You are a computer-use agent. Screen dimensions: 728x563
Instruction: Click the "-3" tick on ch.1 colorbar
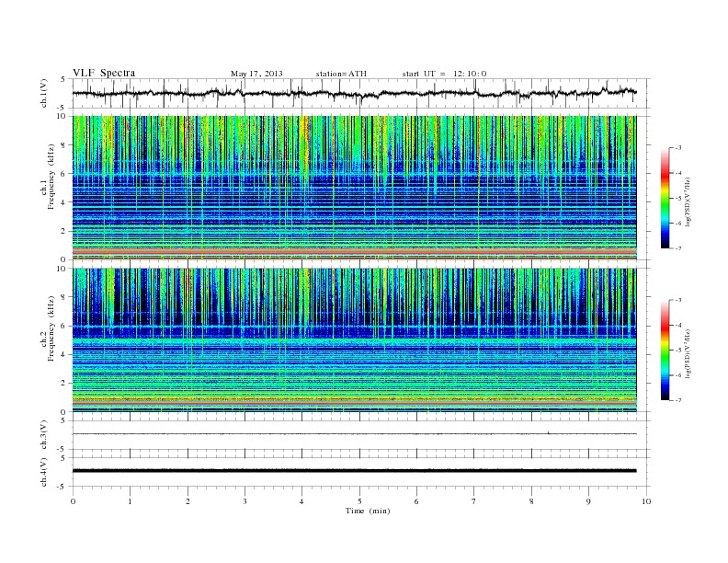tap(678, 148)
